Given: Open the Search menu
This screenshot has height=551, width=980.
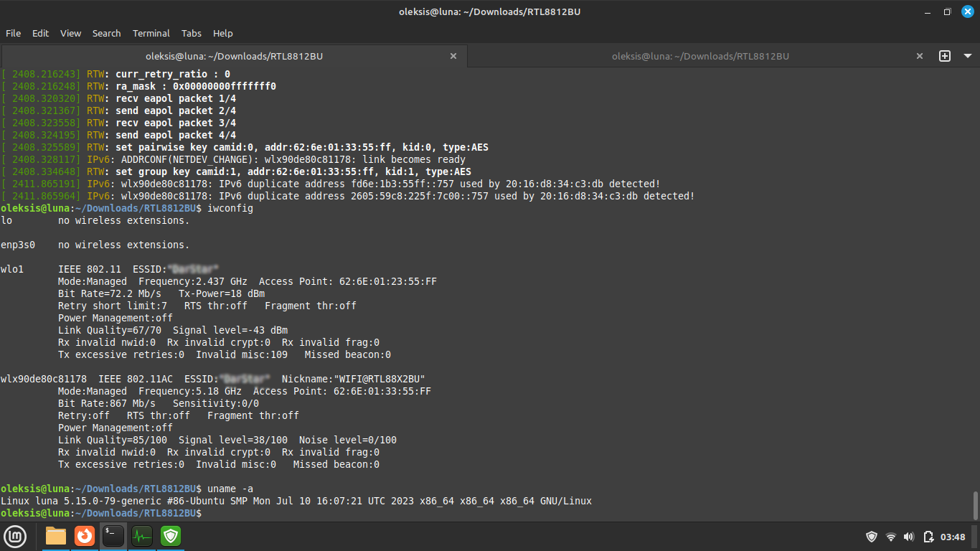Looking at the screenshot, I should click(x=106, y=33).
